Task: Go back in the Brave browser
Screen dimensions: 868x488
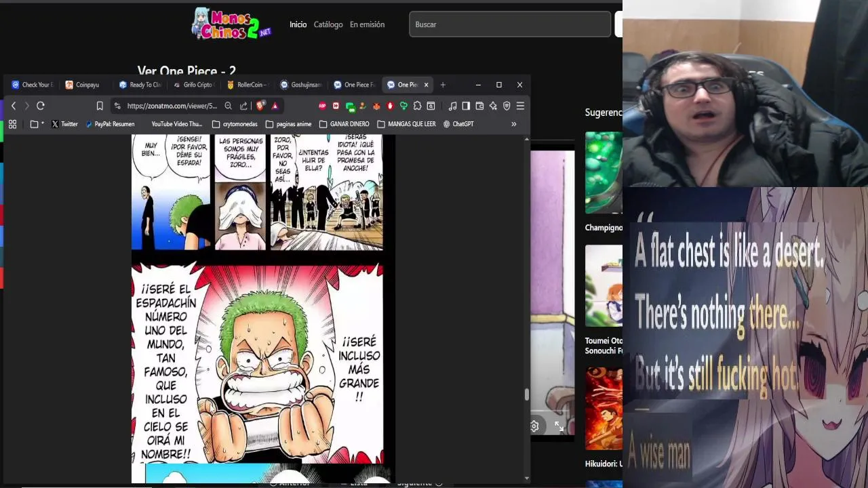Action: (14, 106)
